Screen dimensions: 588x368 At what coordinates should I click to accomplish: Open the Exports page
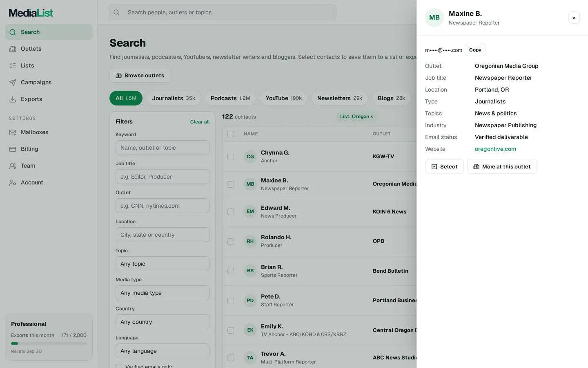point(49,99)
